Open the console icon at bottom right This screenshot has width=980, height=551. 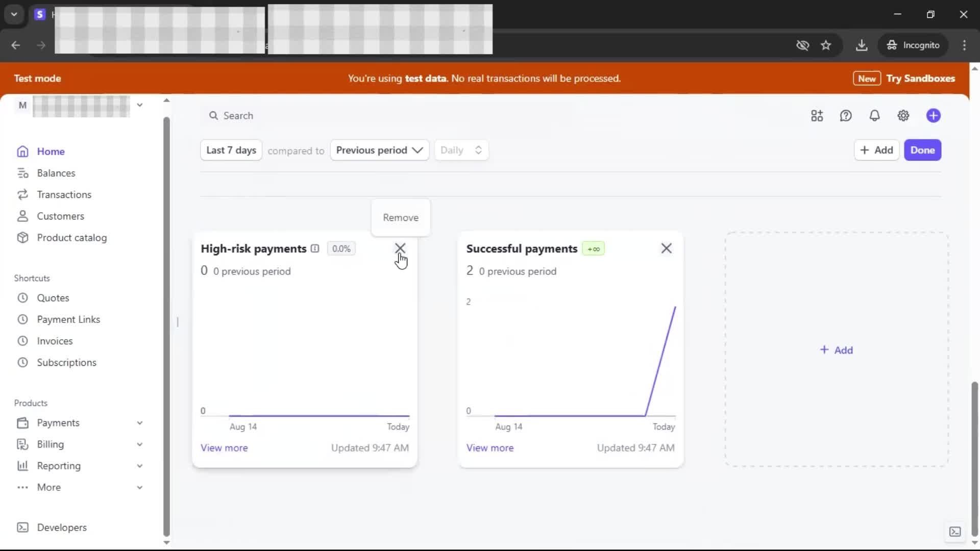click(954, 532)
